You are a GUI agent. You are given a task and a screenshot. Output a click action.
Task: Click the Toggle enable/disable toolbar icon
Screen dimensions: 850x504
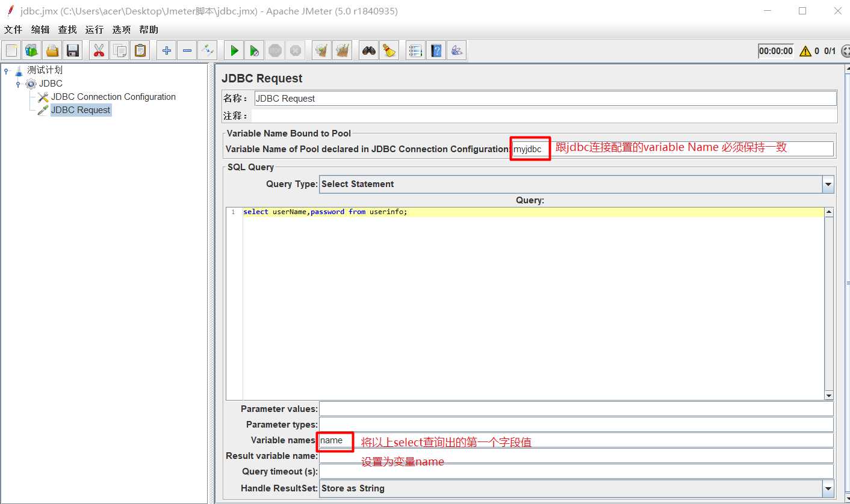[208, 51]
